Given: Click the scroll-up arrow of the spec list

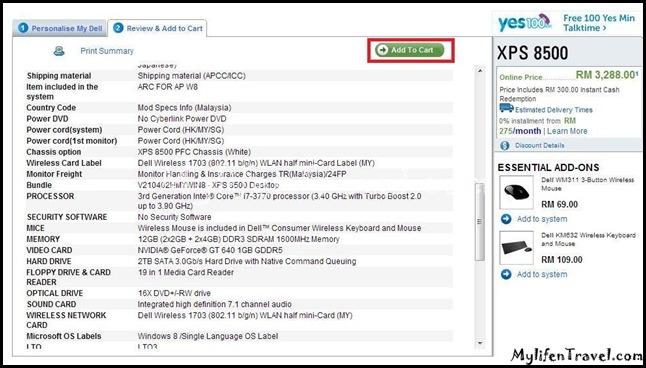Looking at the screenshot, I should (480, 71).
